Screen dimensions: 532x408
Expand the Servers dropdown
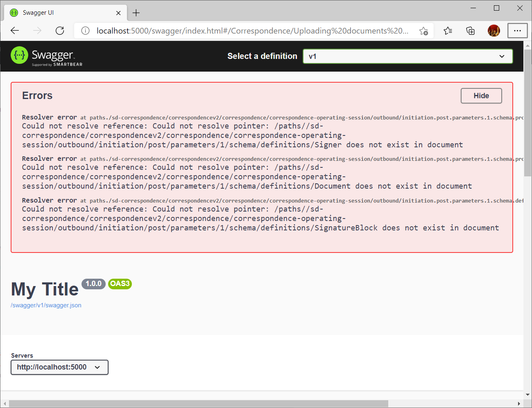[x=59, y=367]
